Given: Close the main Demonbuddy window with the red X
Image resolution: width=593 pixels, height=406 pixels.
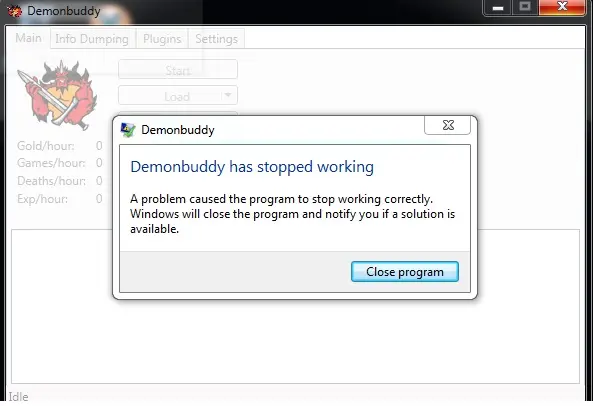Looking at the screenshot, I should click(563, 7).
